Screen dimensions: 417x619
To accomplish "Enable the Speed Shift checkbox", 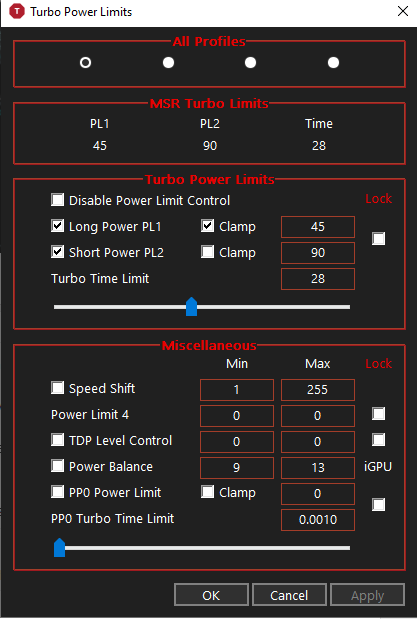I will click(x=58, y=388).
